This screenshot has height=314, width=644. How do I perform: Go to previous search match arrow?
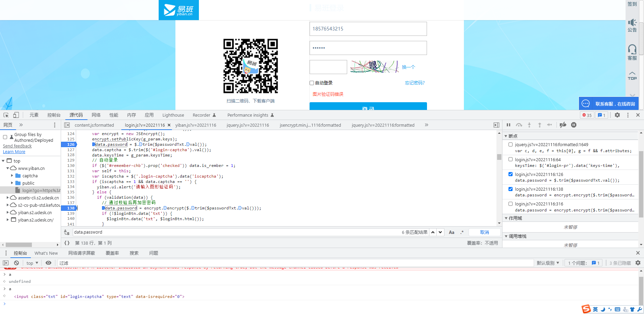(433, 232)
